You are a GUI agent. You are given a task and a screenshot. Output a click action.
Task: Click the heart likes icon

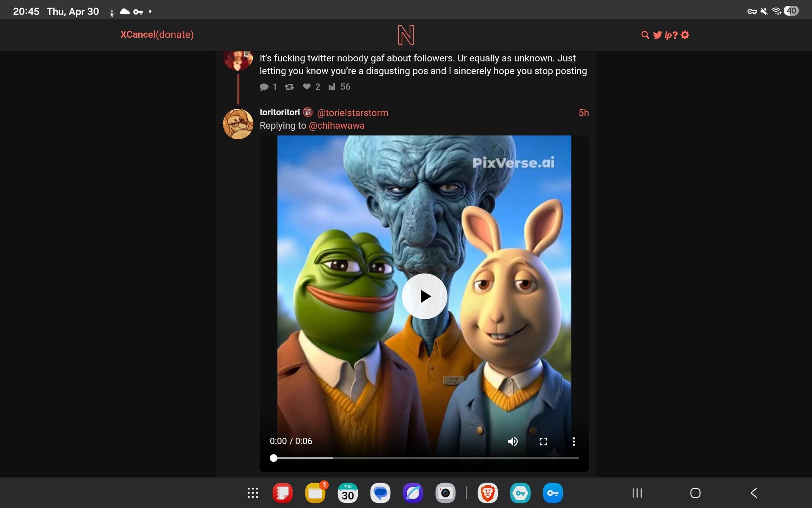(307, 87)
